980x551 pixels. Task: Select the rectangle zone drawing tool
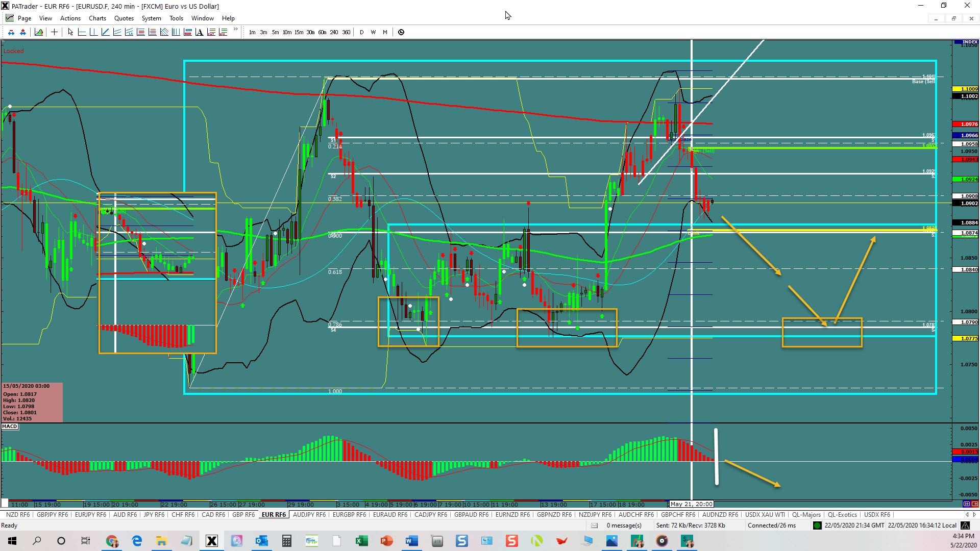187,32
